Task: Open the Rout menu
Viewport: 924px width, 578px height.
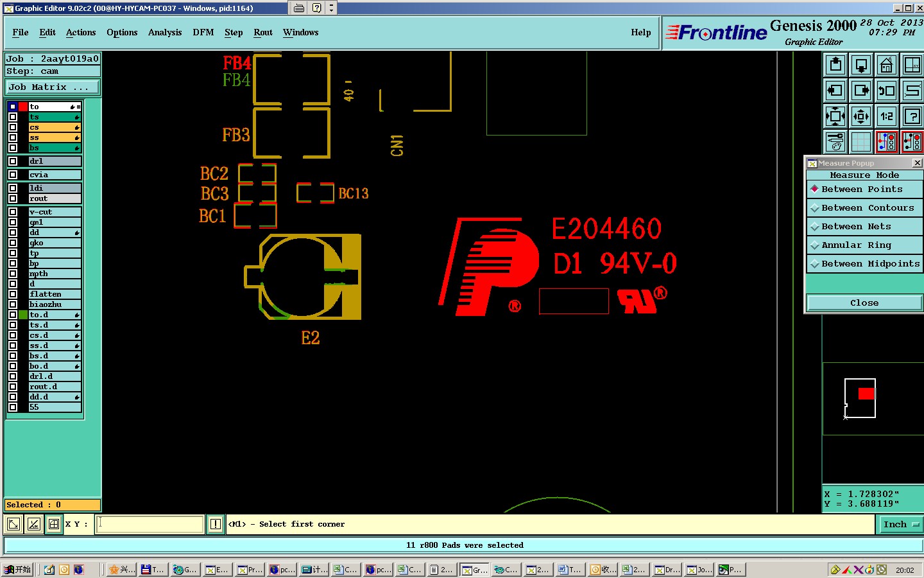Action: [x=263, y=33]
